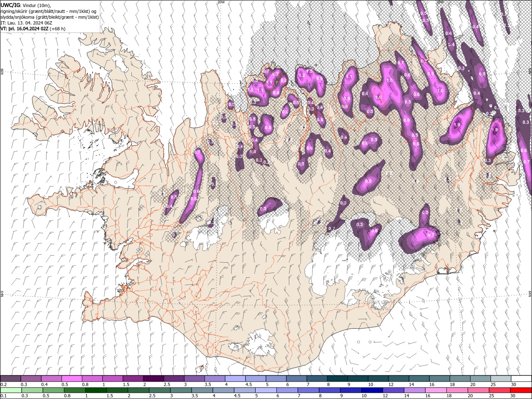This screenshot has width=532, height=399.
Task: Click the 'slydda/snjókoma' legend description line
Action: point(50,17)
